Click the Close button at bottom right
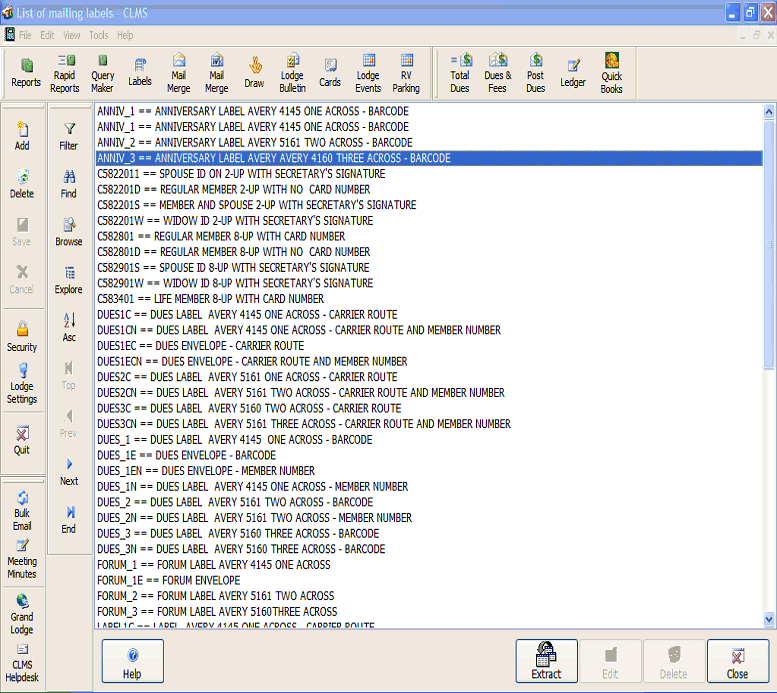The height and width of the screenshot is (693, 777). [737, 662]
